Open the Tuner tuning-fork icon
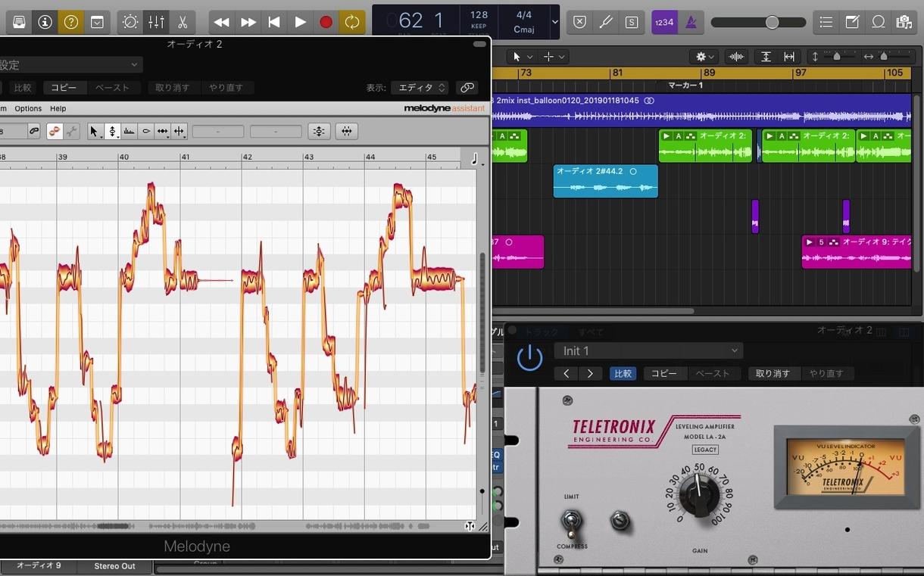The image size is (924, 576). (x=605, y=22)
